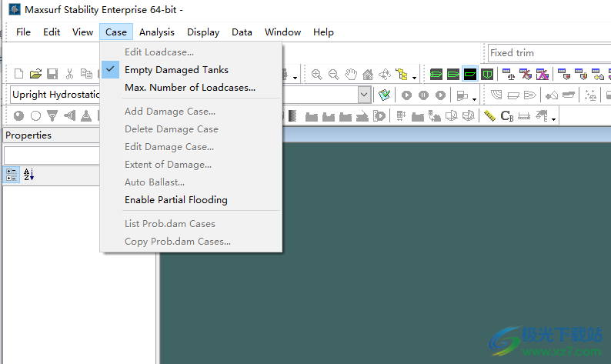Image resolution: width=611 pixels, height=364 pixels.
Task: Click the Pause analysis button
Action: click(423, 95)
